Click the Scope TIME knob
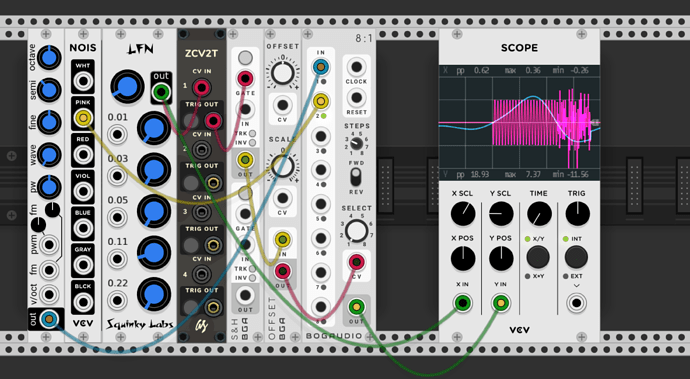 pos(539,214)
